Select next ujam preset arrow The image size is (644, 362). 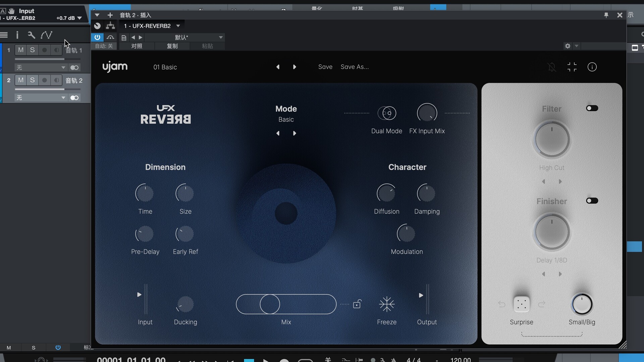coord(294,67)
